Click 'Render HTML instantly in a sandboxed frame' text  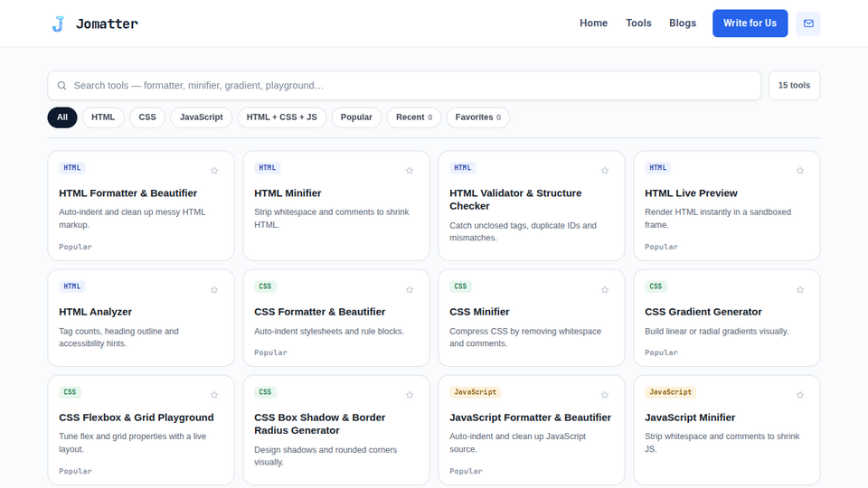pos(718,219)
